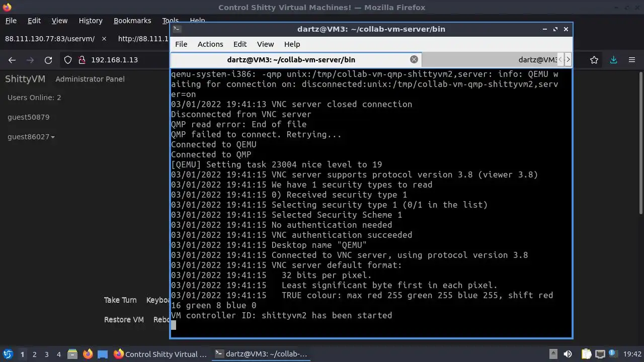Open the Firefox hamburger application menu

point(632,60)
